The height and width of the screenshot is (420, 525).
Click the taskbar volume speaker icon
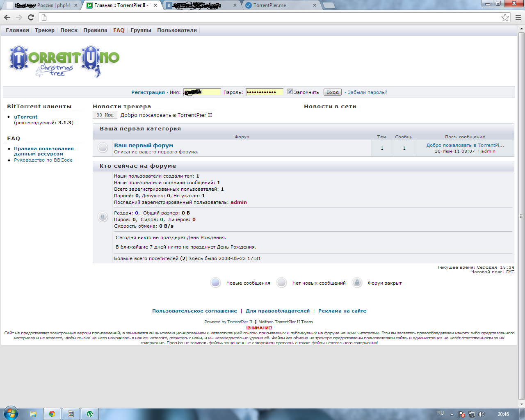(481, 414)
